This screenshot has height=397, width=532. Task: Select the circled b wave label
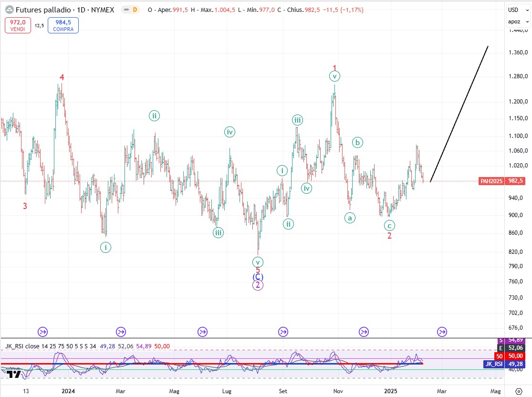tap(357, 143)
